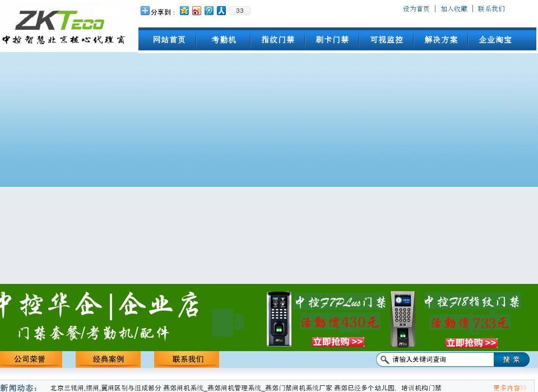Viewport: 538px width, 392px height.
Task: Click the 搜索 search button
Action: point(511,360)
